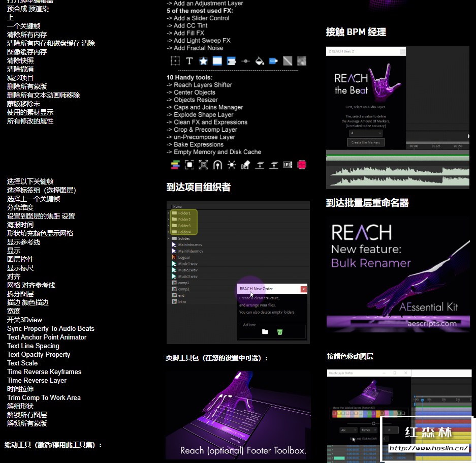Select the Music1.wav item
Image resolution: width=476 pixels, height=463 pixels.
(187, 264)
